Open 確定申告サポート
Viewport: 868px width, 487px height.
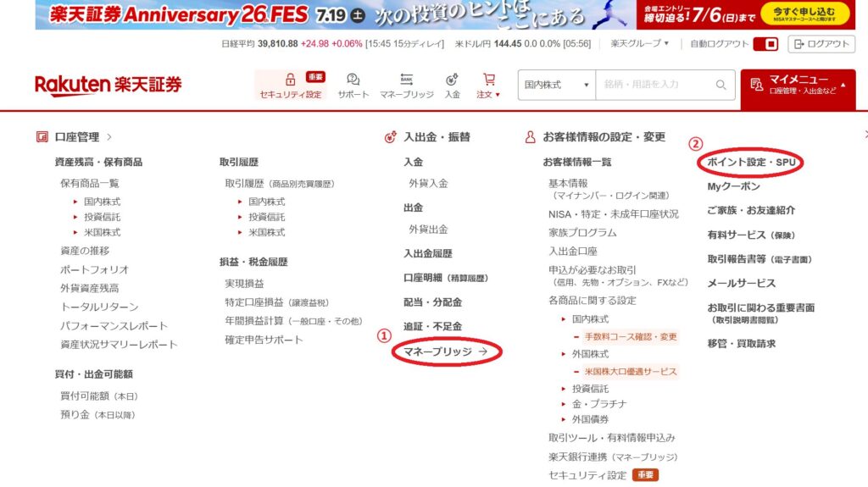(264, 340)
